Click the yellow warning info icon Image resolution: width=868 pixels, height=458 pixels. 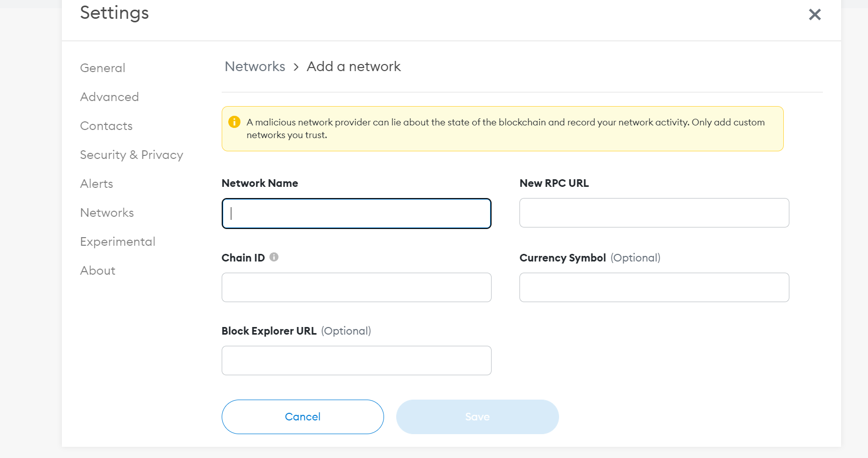pos(234,122)
